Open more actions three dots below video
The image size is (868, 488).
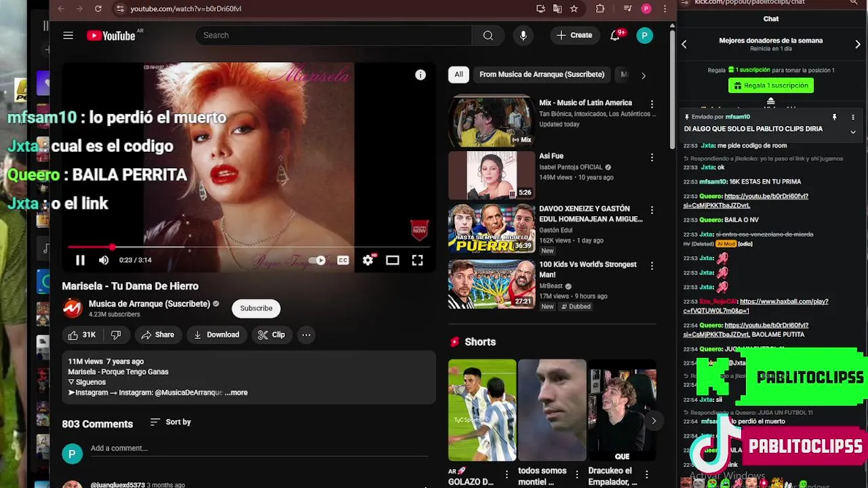307,335
